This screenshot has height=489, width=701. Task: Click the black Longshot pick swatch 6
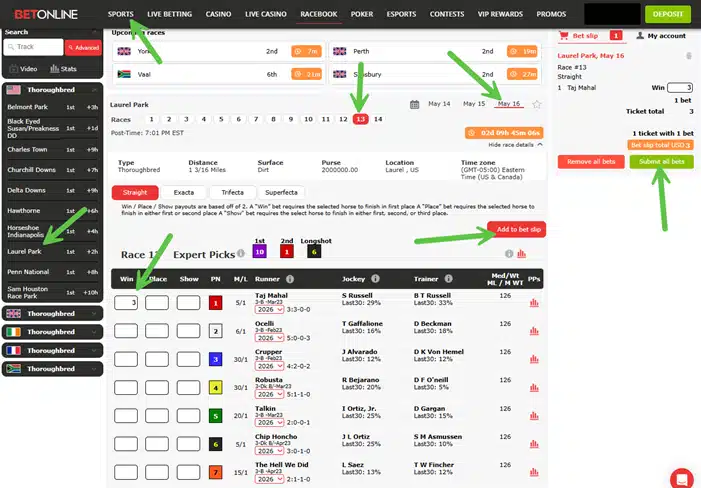[314, 252]
